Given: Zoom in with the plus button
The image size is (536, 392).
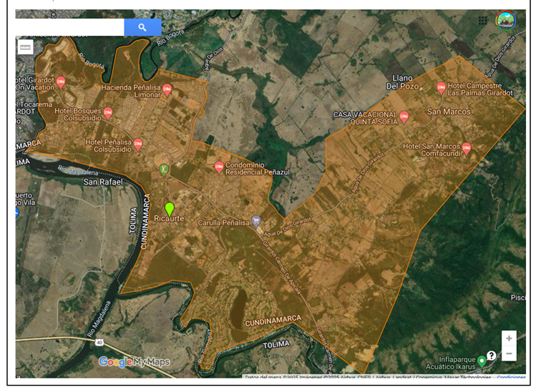Looking at the screenshot, I should click(x=509, y=338).
